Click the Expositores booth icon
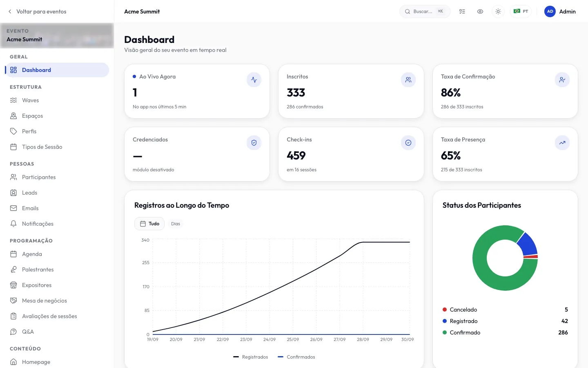 pyautogui.click(x=13, y=285)
